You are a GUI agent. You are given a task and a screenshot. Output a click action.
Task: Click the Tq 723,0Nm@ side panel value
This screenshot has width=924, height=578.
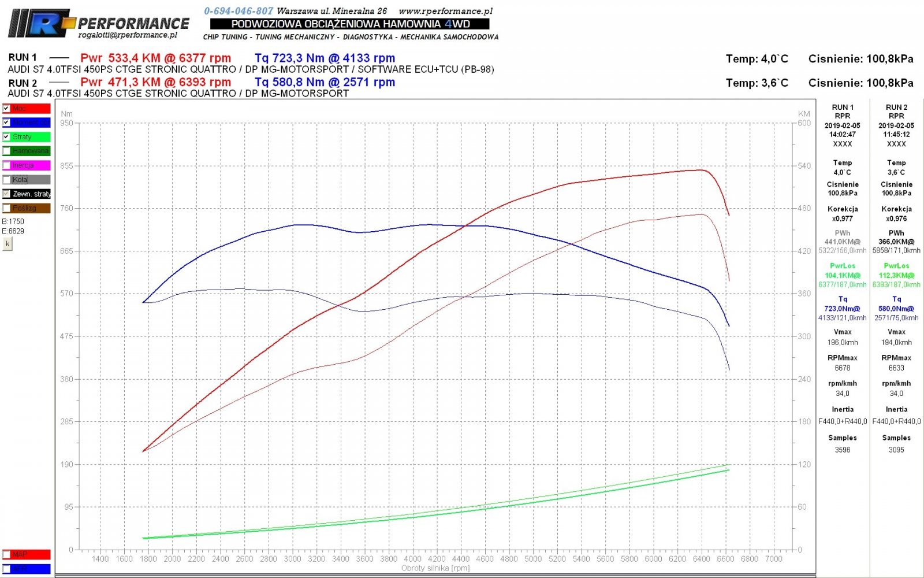843,309
